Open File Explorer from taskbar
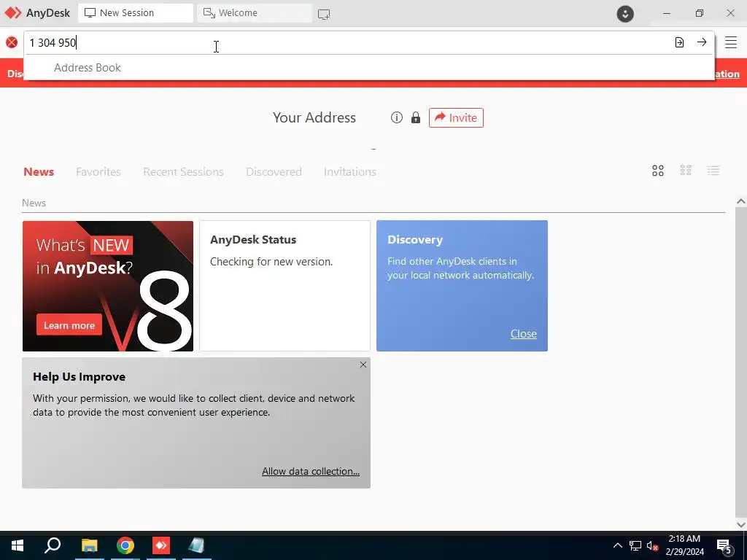Viewport: 747px width, 560px height. [89, 545]
